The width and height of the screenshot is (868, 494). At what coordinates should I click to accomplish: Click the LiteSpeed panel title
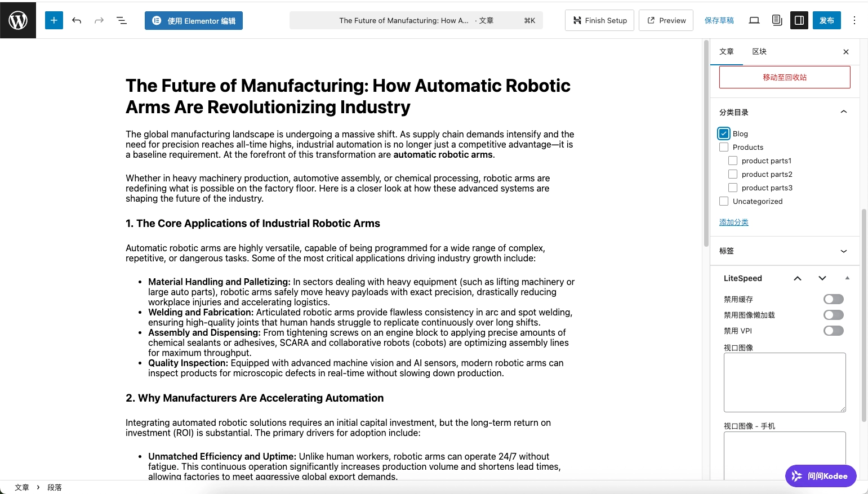(742, 278)
